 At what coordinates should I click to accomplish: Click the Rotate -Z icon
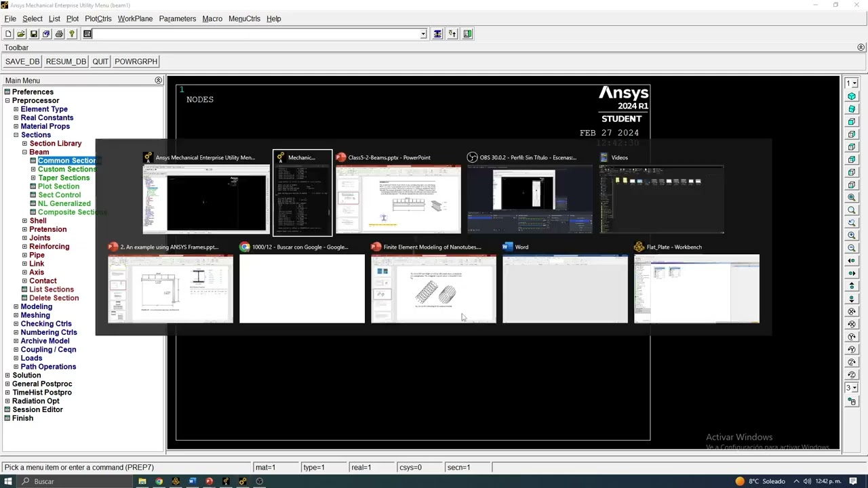coord(852,363)
